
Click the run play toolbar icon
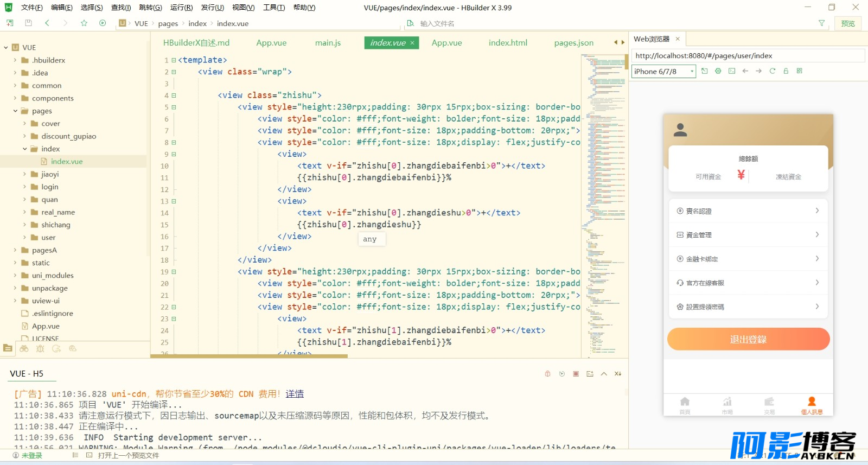tap(103, 23)
